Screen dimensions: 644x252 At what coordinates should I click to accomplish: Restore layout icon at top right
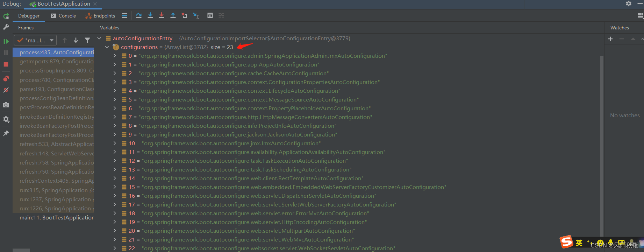[641, 16]
